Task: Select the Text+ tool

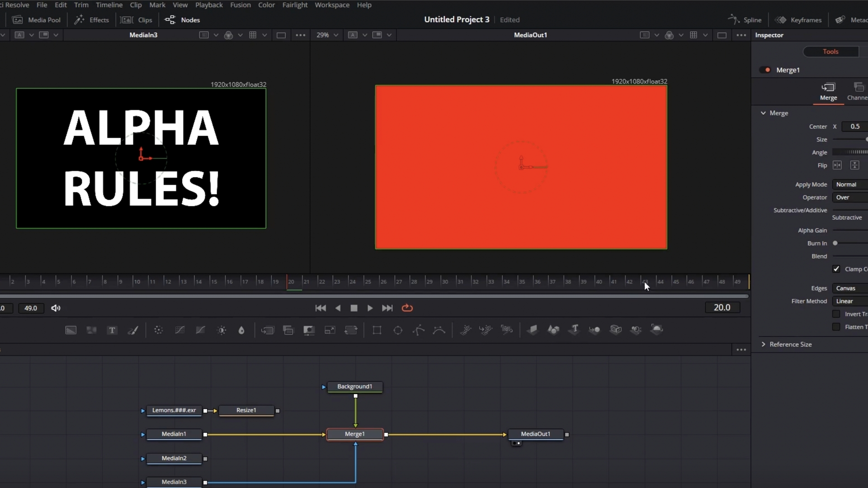Action: (x=112, y=330)
